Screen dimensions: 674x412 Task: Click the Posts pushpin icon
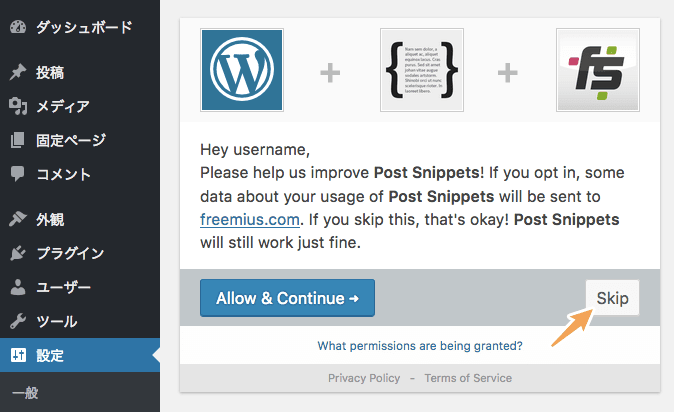click(18, 72)
